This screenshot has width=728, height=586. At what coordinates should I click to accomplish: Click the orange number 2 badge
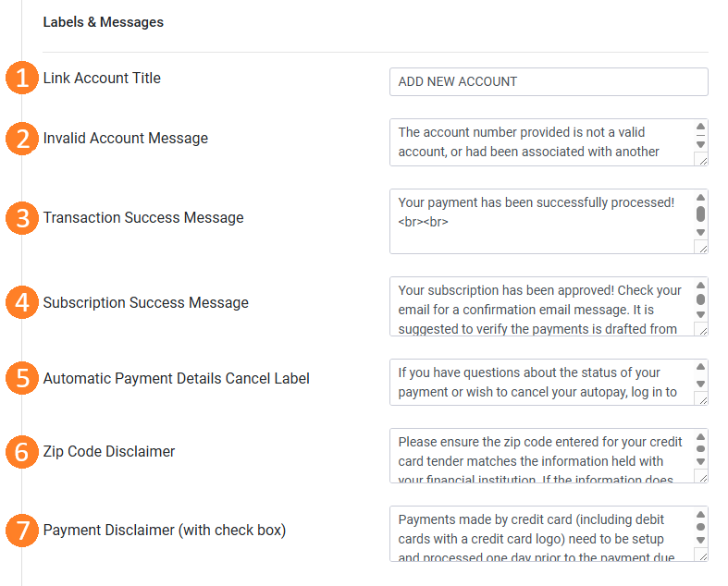[x=22, y=139]
